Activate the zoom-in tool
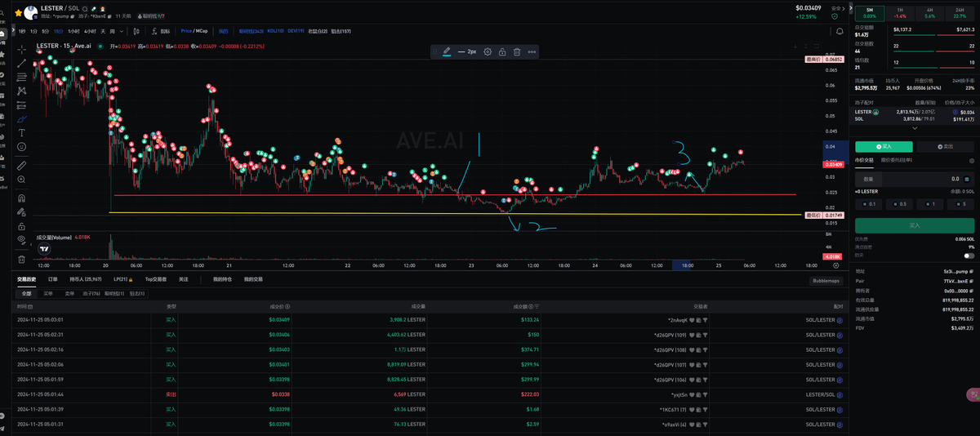This screenshot has width=980, height=436. 22,179
